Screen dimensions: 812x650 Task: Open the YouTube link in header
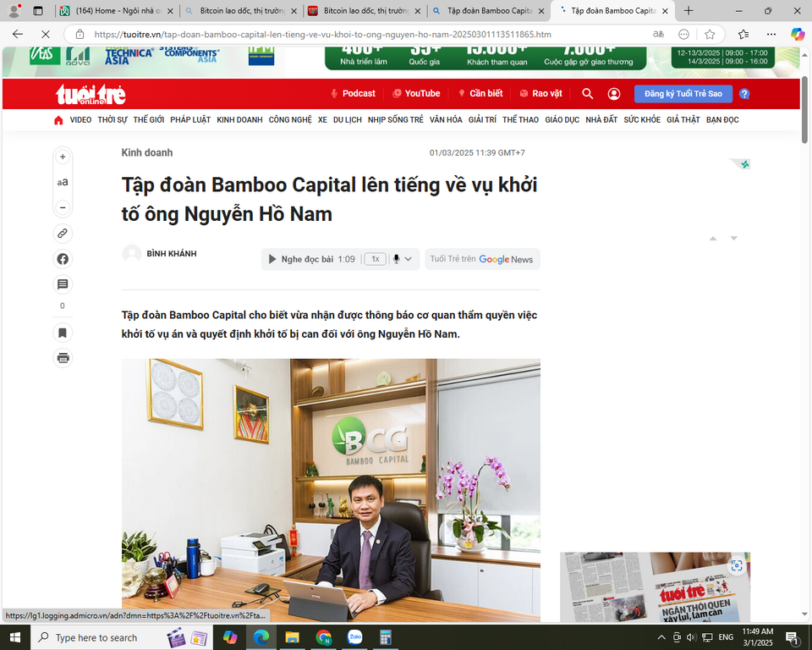pos(416,94)
